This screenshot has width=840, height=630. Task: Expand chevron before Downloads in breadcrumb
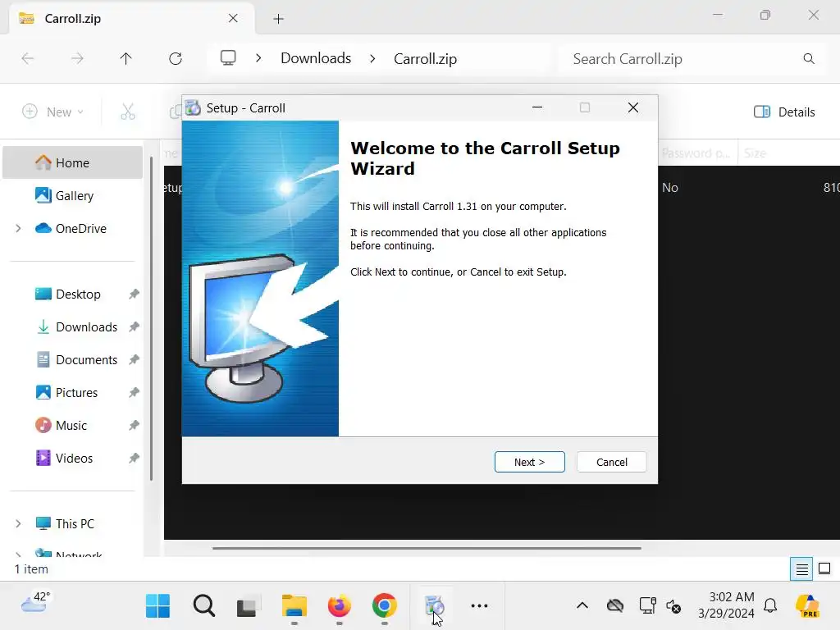[258, 58]
